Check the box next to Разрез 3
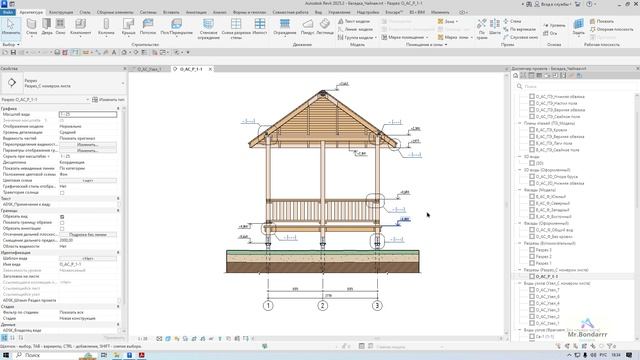 (x=532, y=250)
